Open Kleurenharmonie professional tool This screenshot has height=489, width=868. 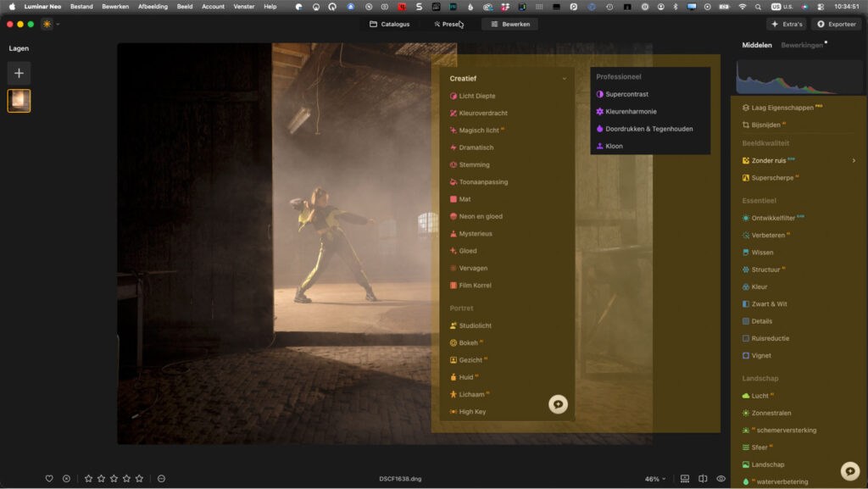point(626,112)
